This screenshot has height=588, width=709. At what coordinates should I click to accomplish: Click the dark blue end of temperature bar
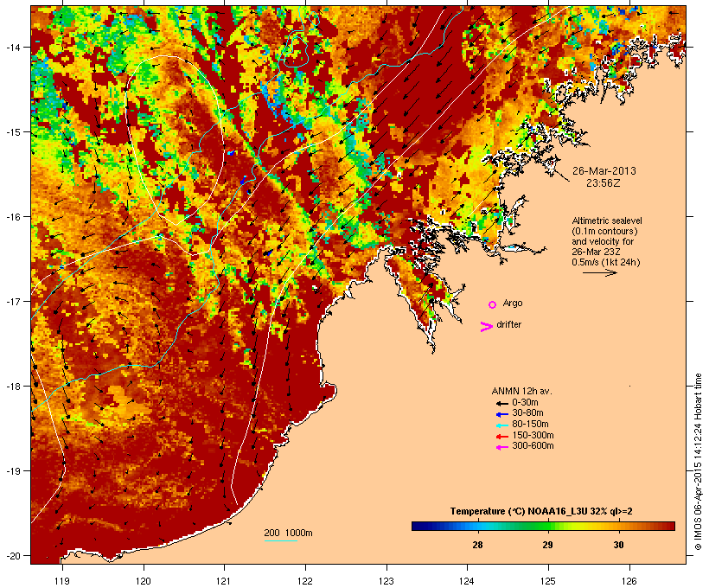click(417, 526)
